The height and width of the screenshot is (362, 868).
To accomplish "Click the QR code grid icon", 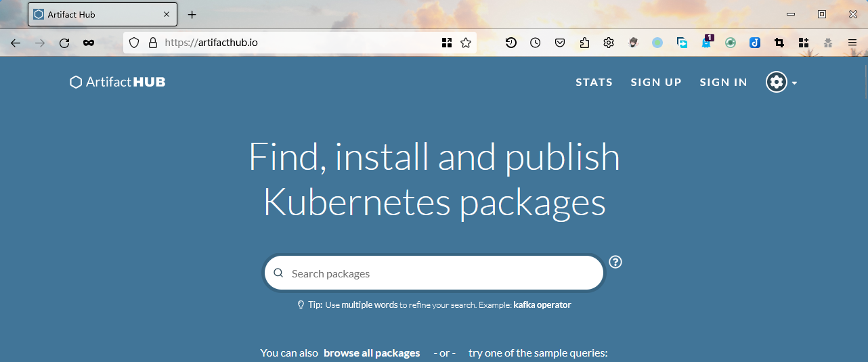I will click(447, 43).
